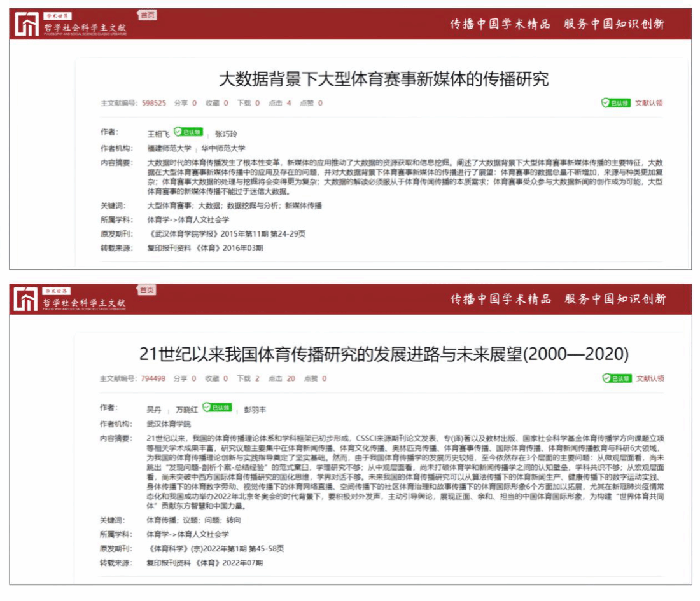Open author 张巧玲's profile link
700x601 pixels.
click(x=226, y=134)
